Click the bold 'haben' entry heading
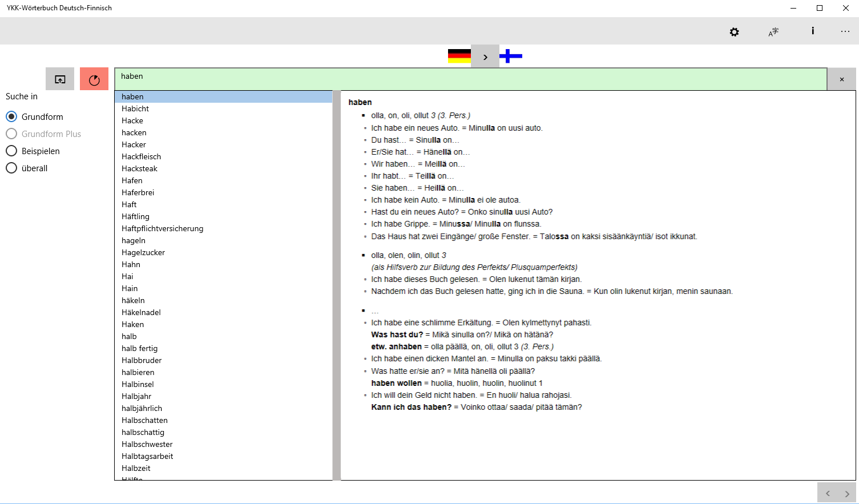 pos(360,102)
